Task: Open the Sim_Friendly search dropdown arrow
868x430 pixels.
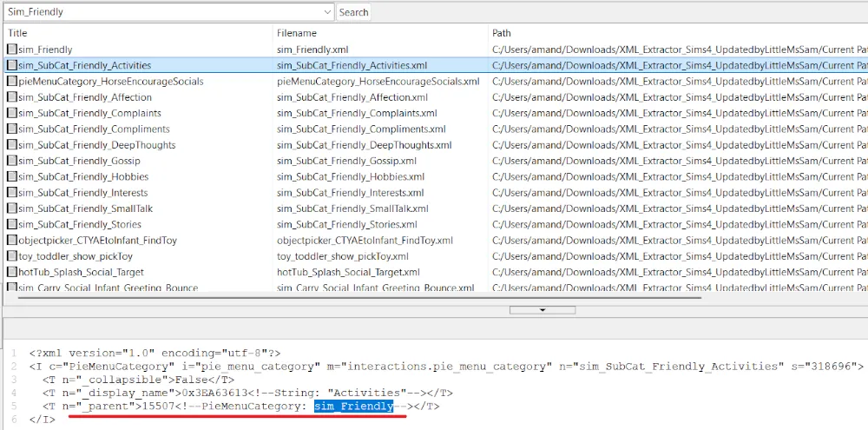Action: (x=326, y=12)
